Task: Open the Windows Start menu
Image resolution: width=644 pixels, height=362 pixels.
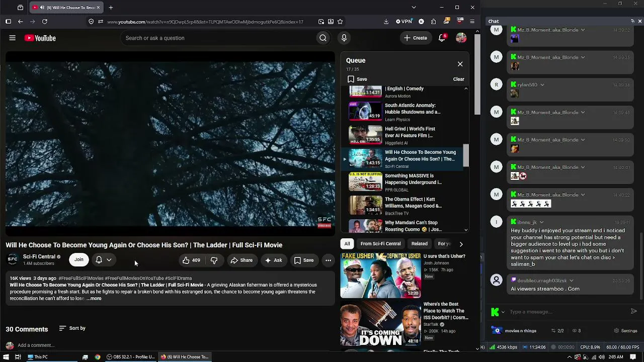Action: [x=6, y=357]
